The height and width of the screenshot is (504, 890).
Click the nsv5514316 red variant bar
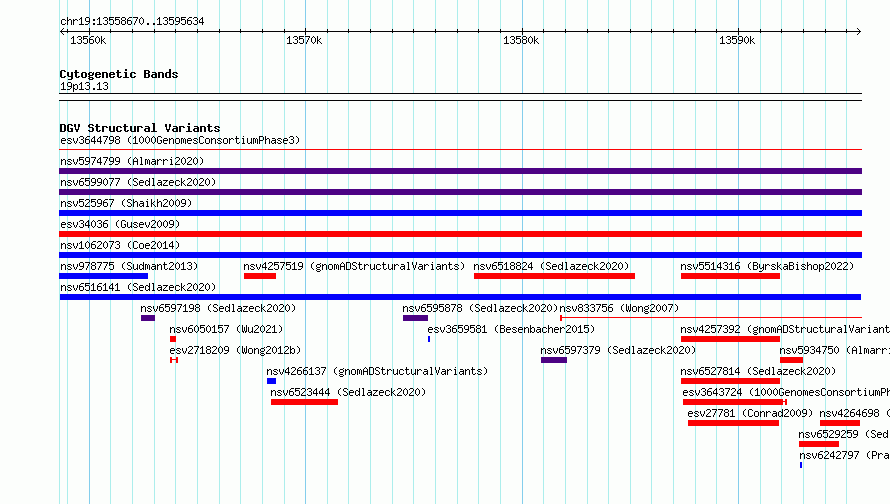(x=731, y=276)
